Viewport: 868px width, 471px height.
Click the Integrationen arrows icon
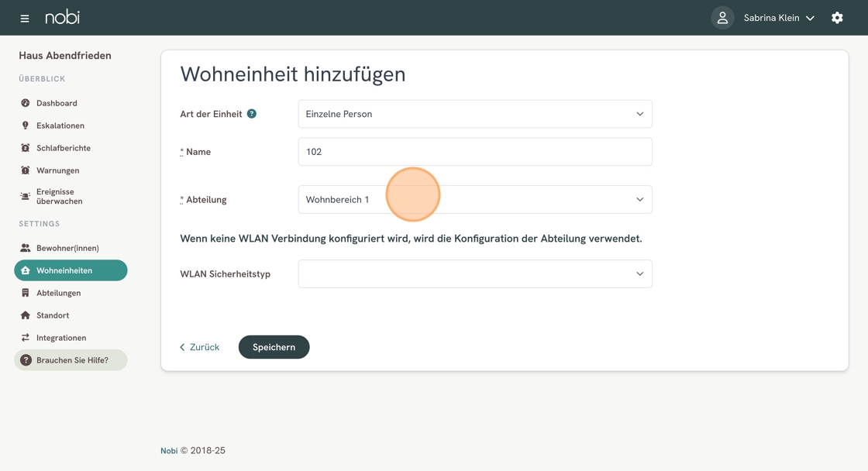click(26, 338)
